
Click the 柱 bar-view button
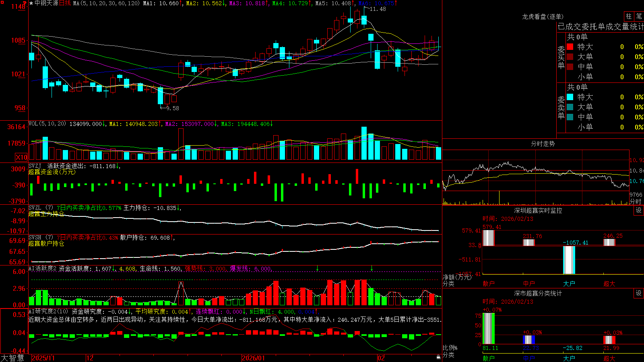629,16
